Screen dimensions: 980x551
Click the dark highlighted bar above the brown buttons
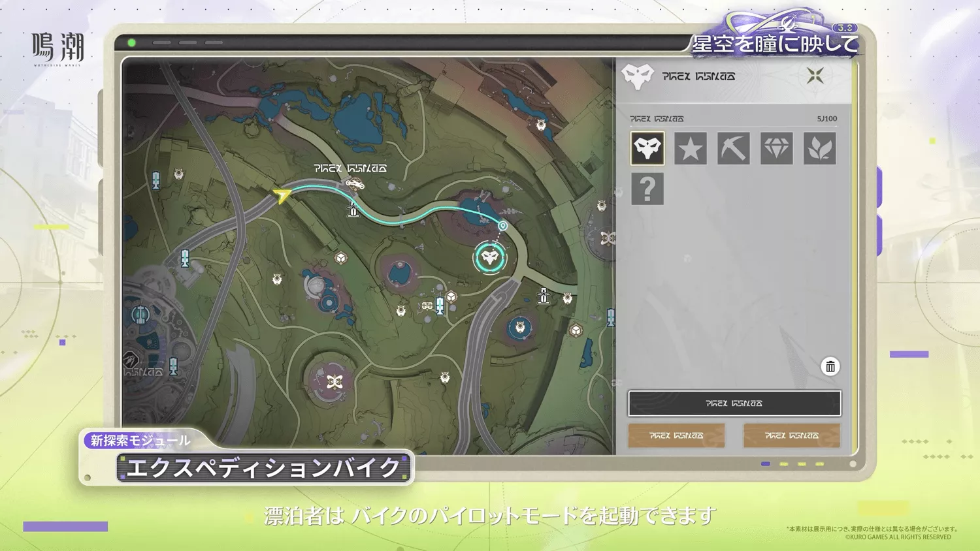point(734,403)
